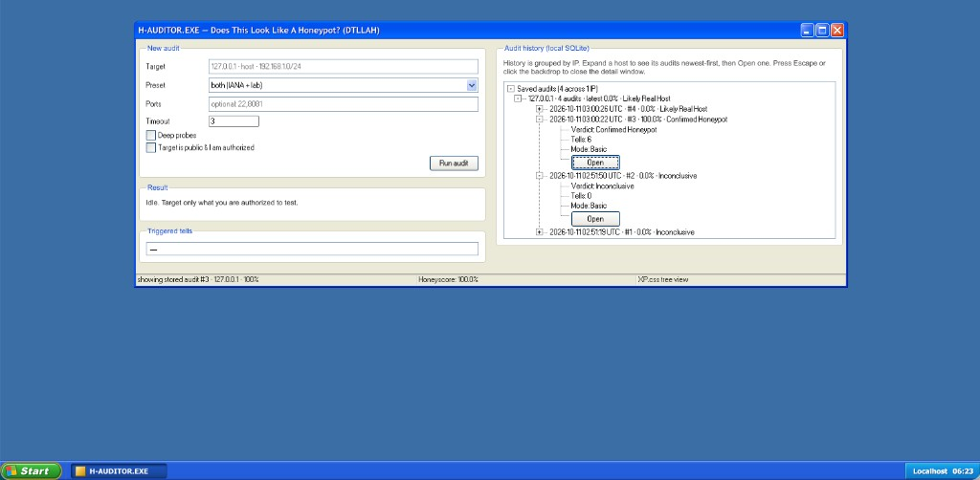Open audit #3 via its Open button

click(595, 163)
